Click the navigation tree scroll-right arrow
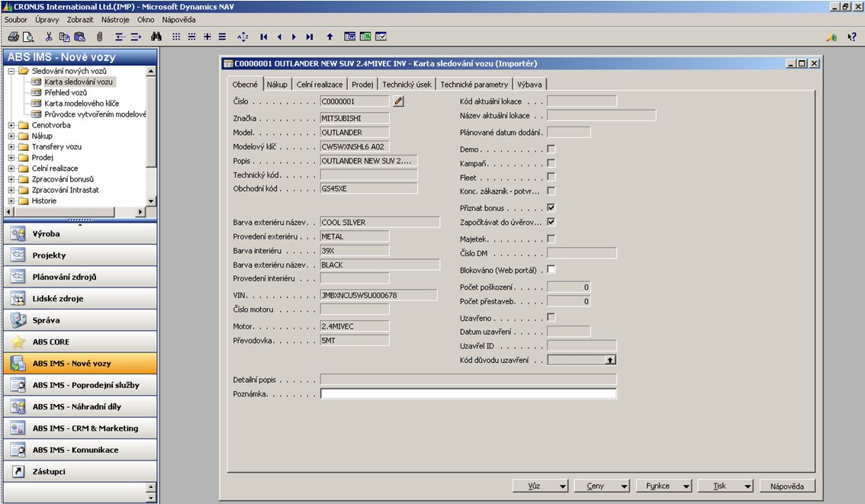Image resolution: width=865 pixels, height=504 pixels. pos(140,212)
